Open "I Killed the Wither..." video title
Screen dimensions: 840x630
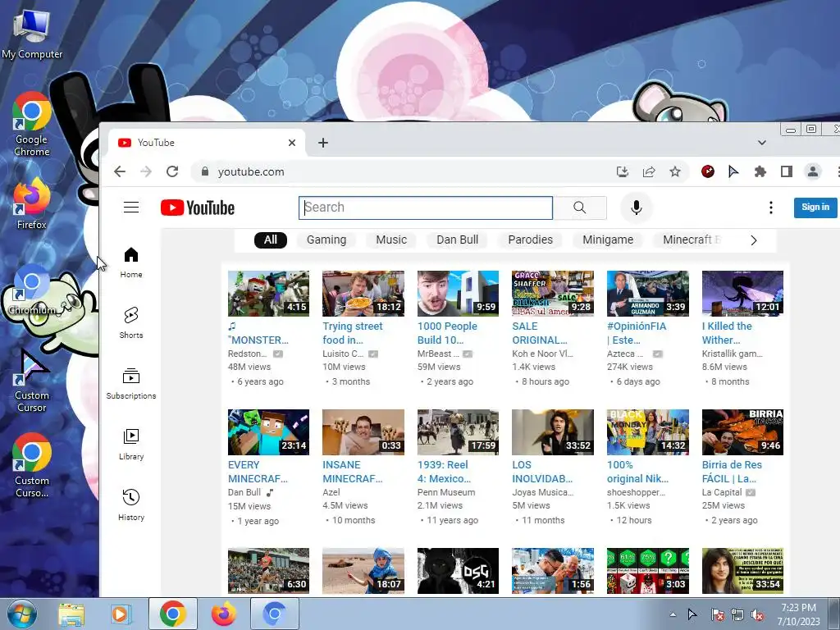pos(727,333)
